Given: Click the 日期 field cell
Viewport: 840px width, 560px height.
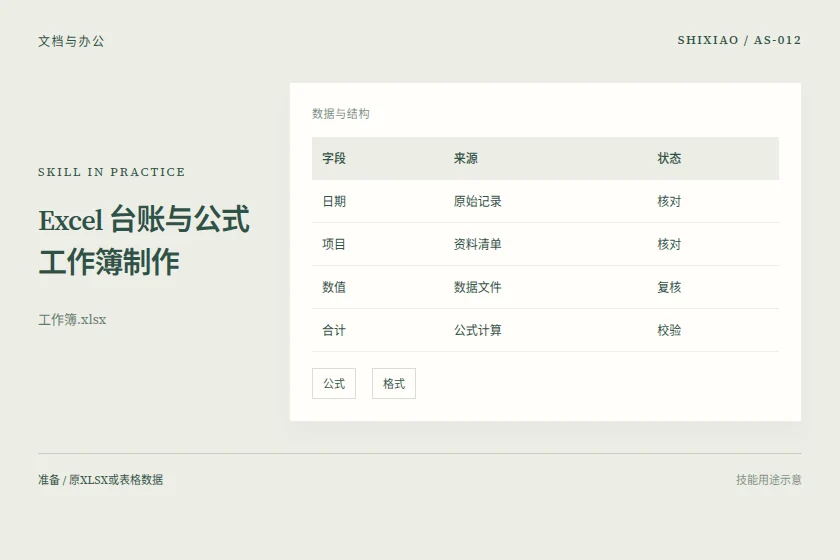Looking at the screenshot, I should pos(334,201).
